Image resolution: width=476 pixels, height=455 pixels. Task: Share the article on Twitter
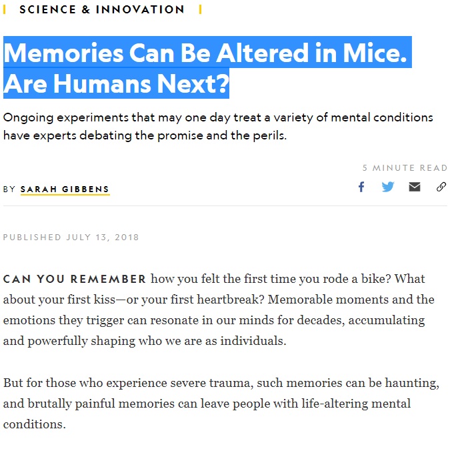pyautogui.click(x=388, y=187)
